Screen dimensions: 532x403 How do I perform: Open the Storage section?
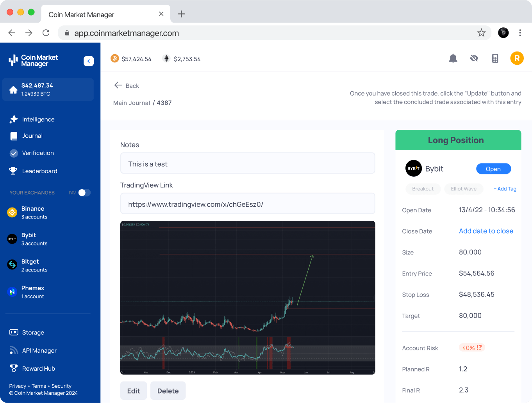click(33, 332)
